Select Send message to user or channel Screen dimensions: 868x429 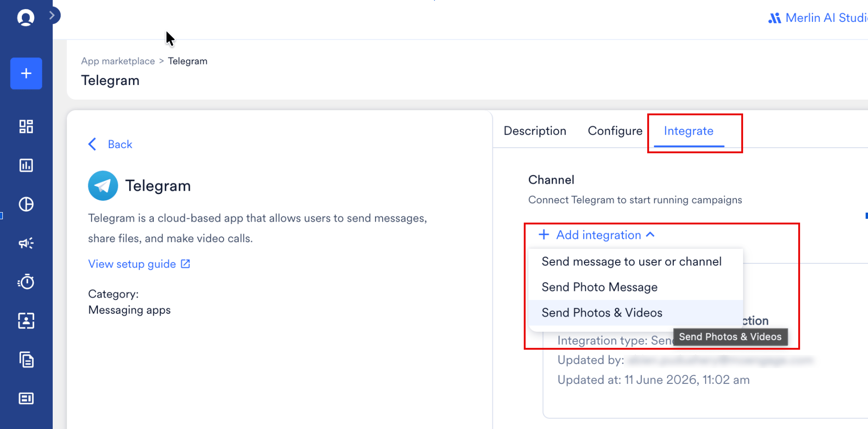click(635, 261)
